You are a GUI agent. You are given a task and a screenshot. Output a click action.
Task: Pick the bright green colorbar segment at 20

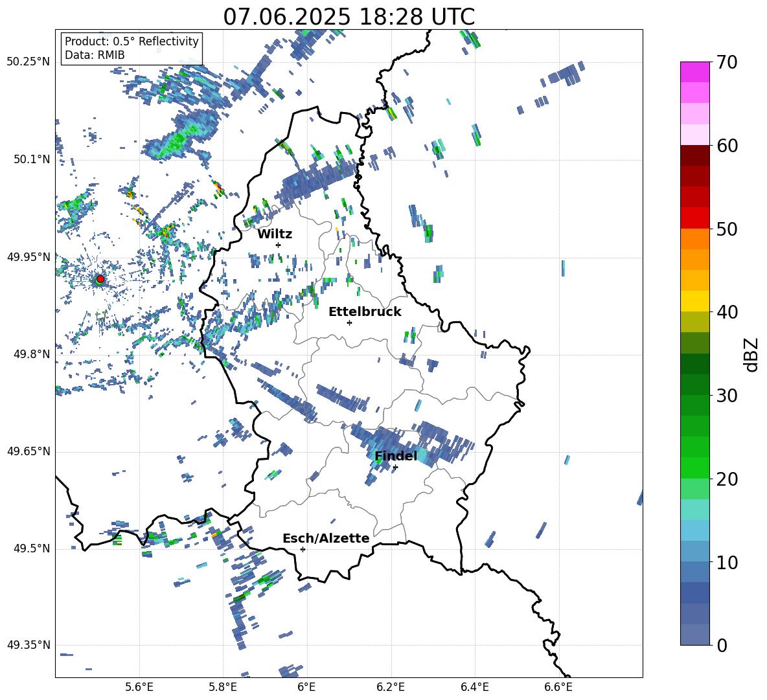[694, 468]
